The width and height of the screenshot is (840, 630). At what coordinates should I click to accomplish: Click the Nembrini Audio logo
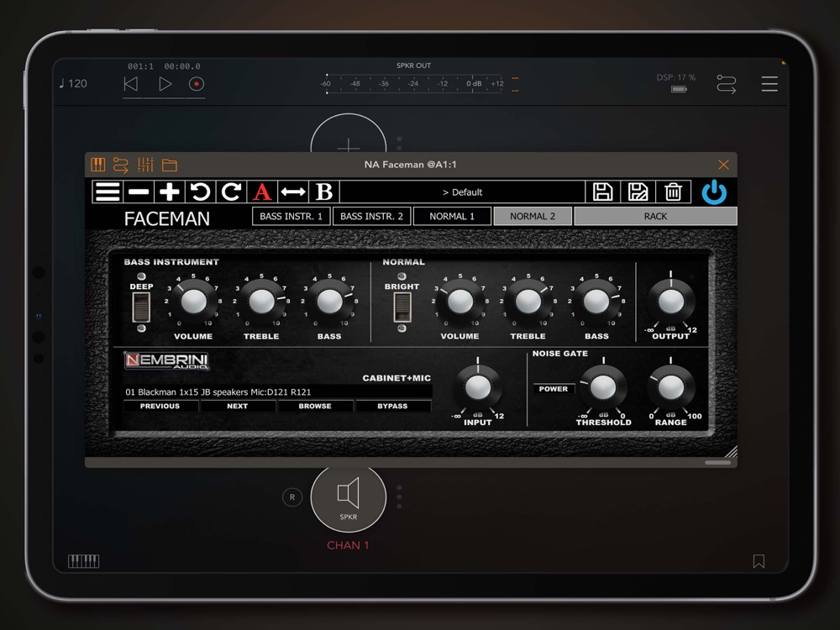(166, 360)
